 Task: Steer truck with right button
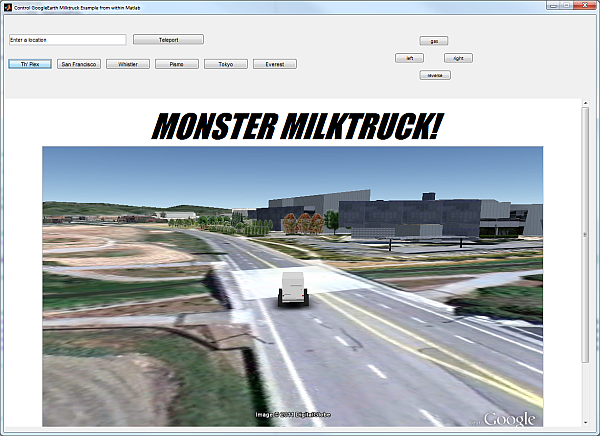[x=458, y=58]
